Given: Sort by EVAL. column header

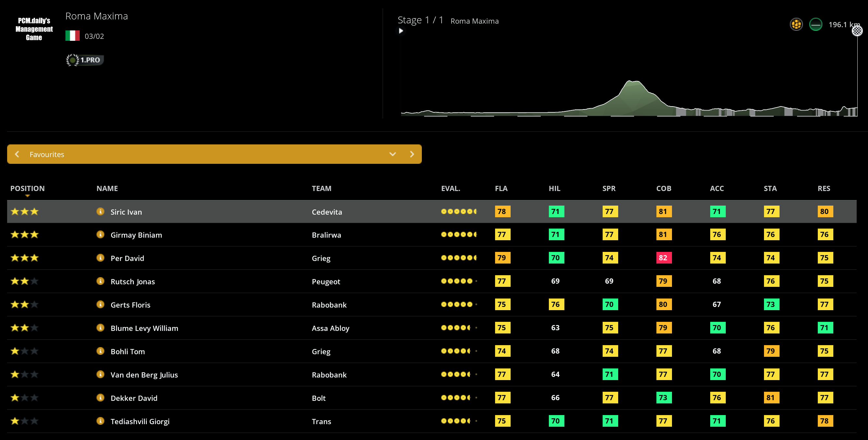Looking at the screenshot, I should (450, 188).
